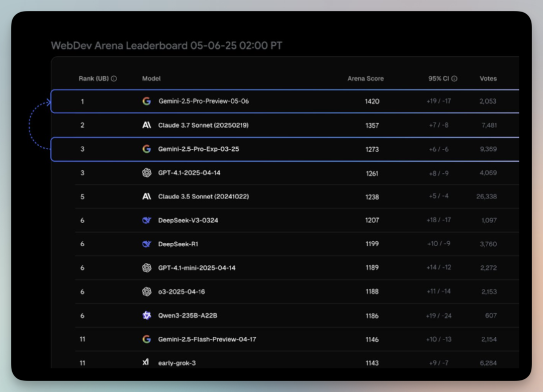This screenshot has width=543, height=392.
Task: Sort by the Arena Score column header
Action: pyautogui.click(x=366, y=78)
